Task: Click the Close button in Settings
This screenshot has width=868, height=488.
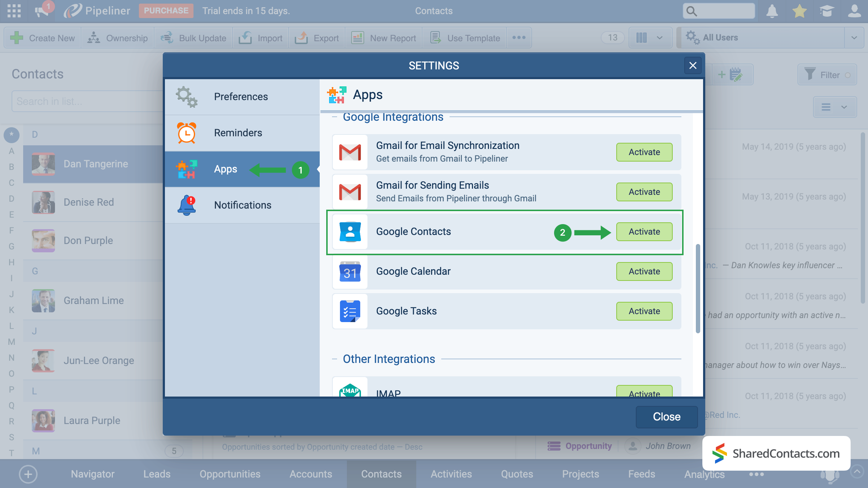Action: click(x=667, y=417)
